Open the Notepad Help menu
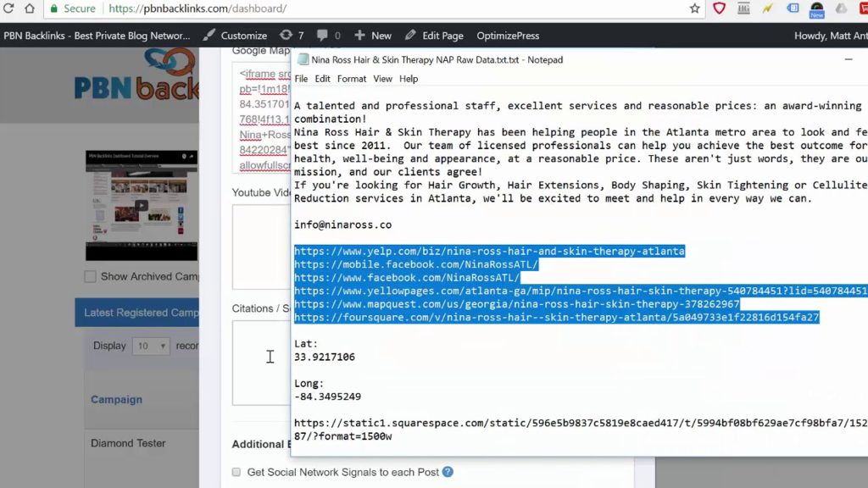 pyautogui.click(x=409, y=79)
